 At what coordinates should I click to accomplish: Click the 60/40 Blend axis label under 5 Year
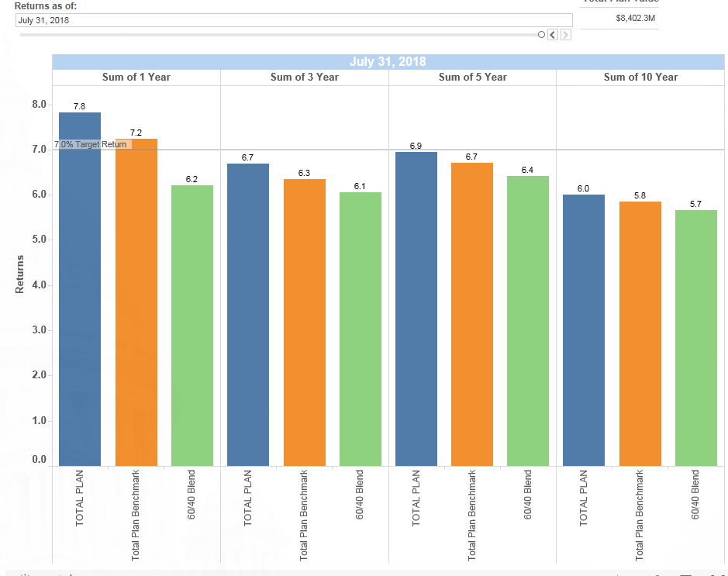coord(527,495)
